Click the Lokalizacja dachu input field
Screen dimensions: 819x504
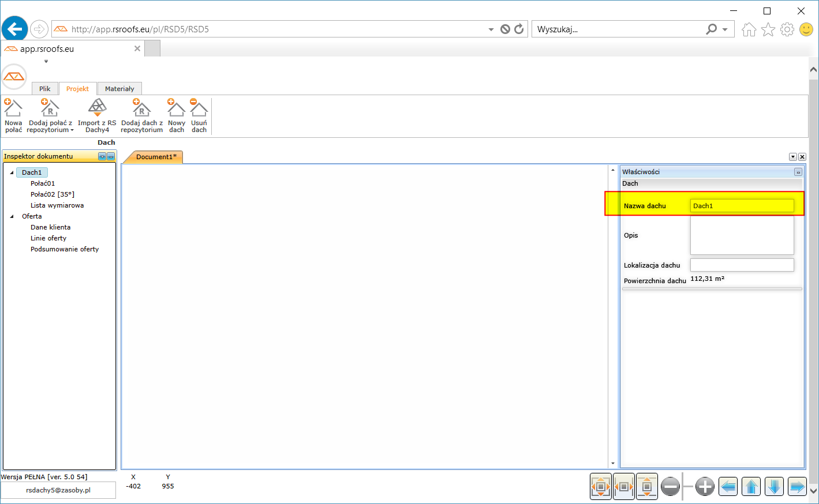(742, 265)
